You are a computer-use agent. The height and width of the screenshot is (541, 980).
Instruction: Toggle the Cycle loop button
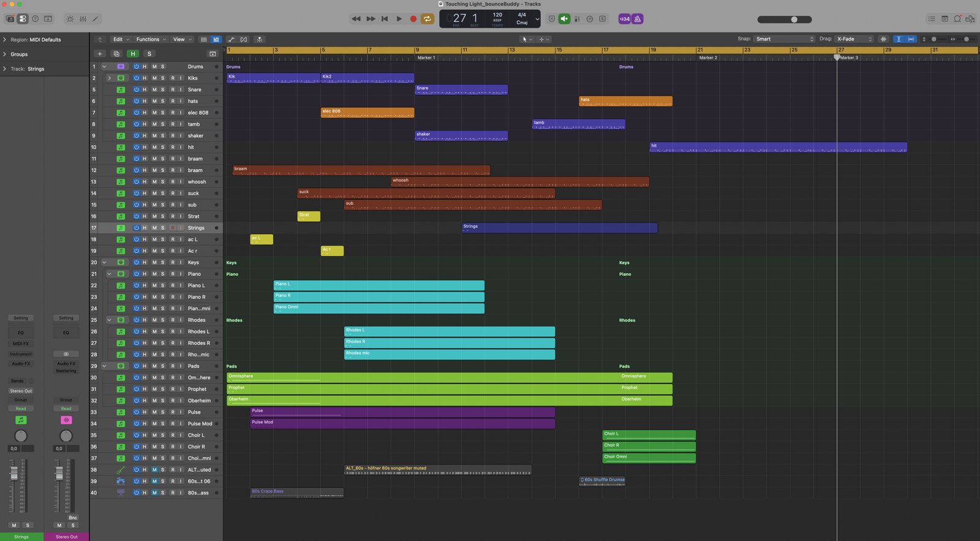pyautogui.click(x=428, y=19)
